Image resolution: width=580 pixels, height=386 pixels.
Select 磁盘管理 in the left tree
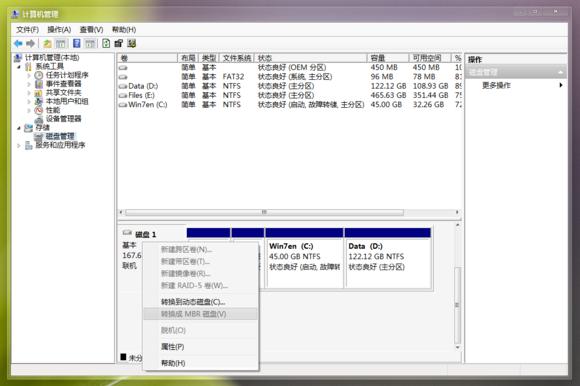tap(60, 136)
